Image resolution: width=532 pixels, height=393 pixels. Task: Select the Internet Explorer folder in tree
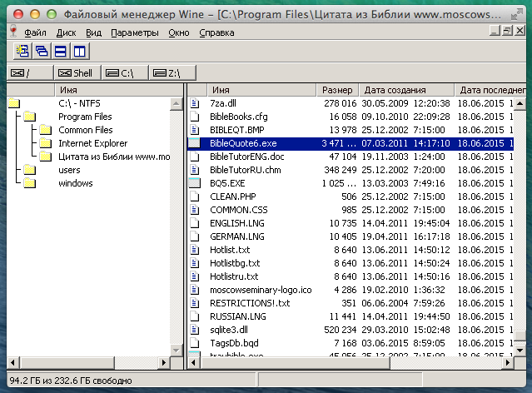click(92, 143)
